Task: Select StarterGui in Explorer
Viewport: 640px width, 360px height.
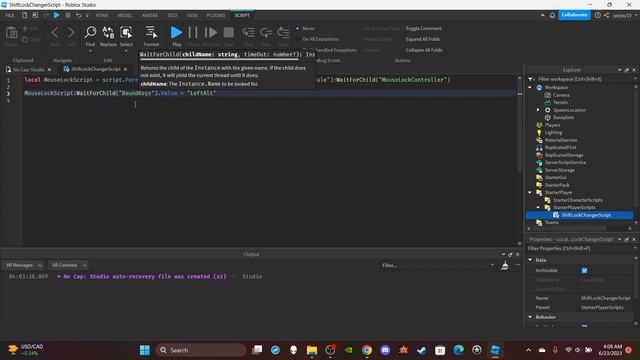Action: [555, 178]
